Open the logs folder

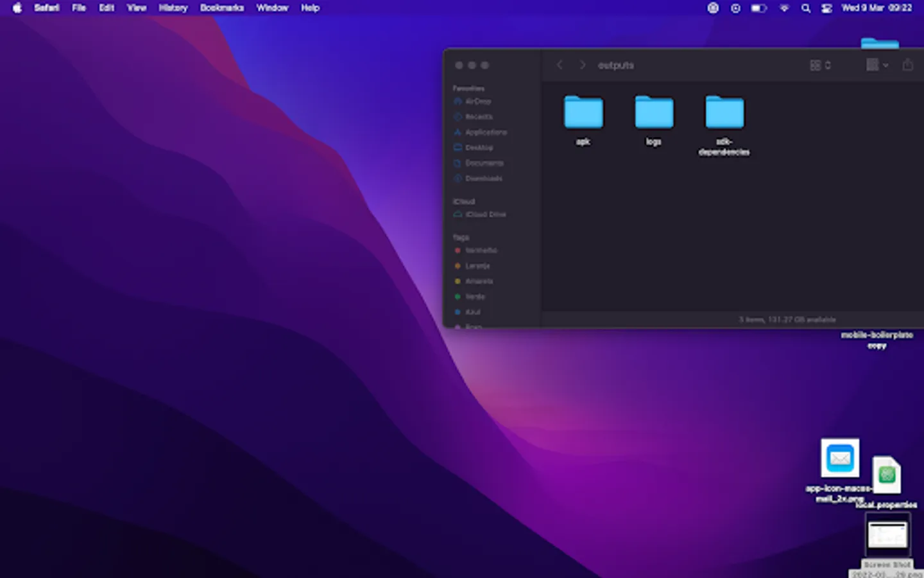[654, 113]
